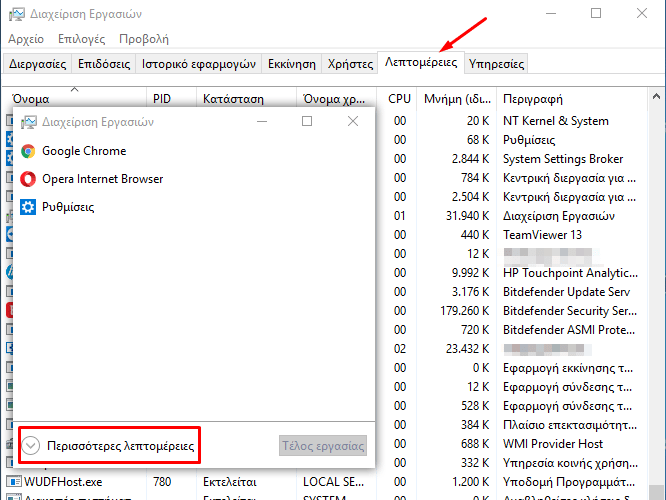Screen dimensions: 666x500
Task: Click the Εφαρμογή εκκίνησης τ... description
Action: (x=568, y=368)
